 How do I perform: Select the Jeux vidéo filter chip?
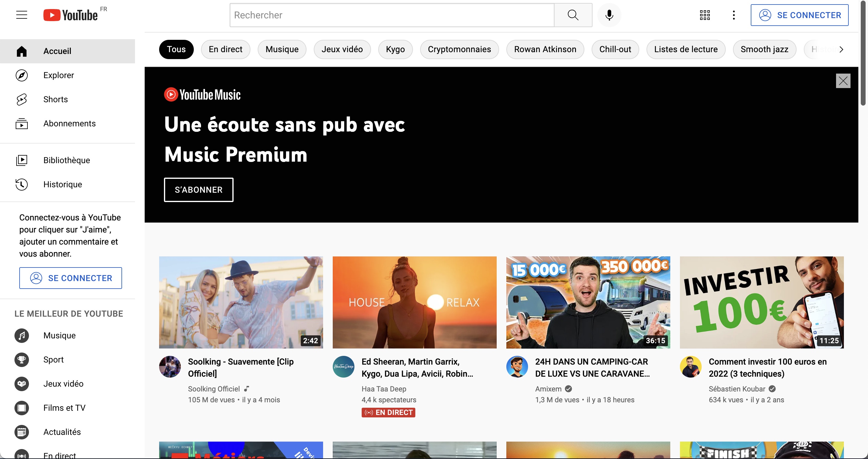click(x=342, y=49)
